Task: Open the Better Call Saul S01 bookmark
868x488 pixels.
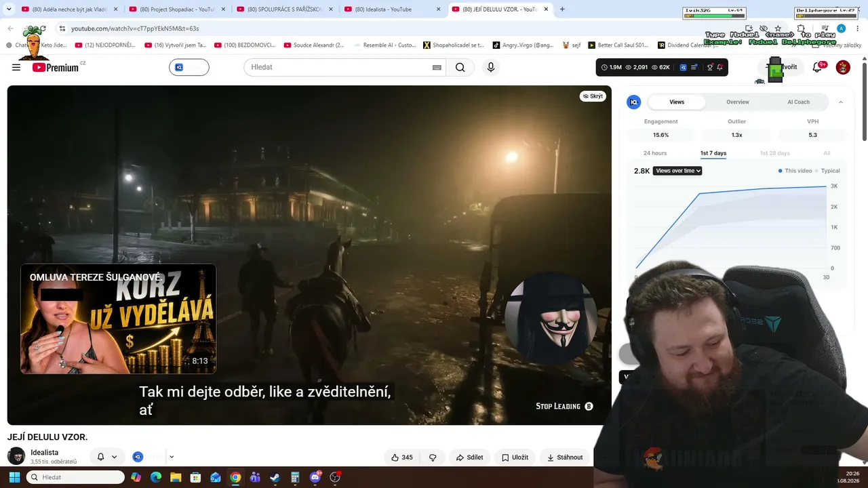Action: pos(618,45)
